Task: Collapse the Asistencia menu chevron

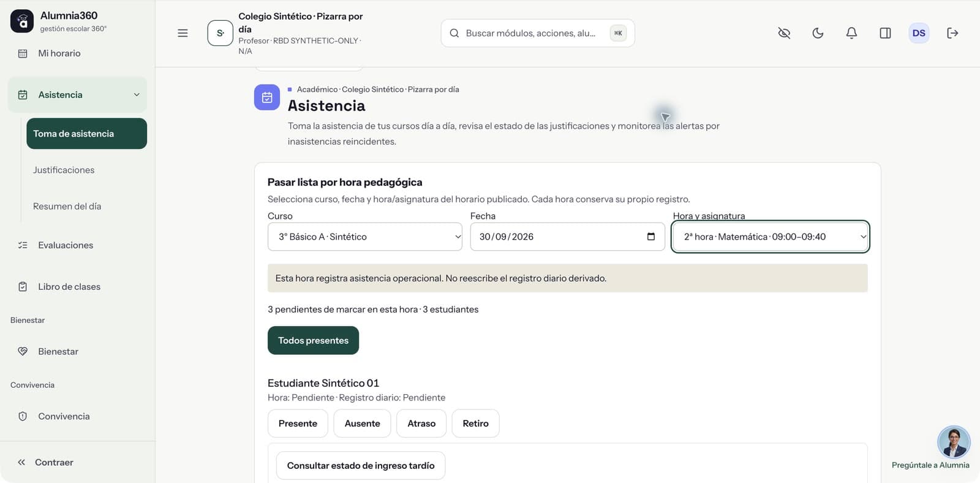Action: pyautogui.click(x=137, y=95)
